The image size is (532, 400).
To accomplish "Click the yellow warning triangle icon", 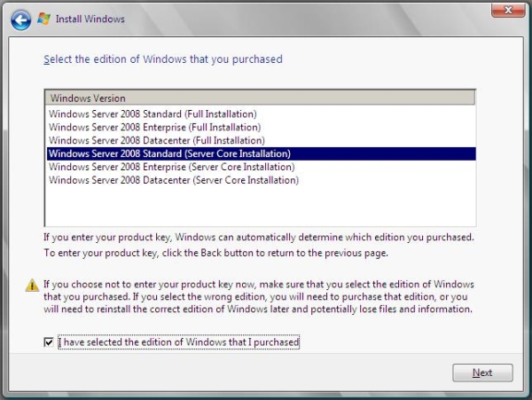I will pyautogui.click(x=32, y=285).
